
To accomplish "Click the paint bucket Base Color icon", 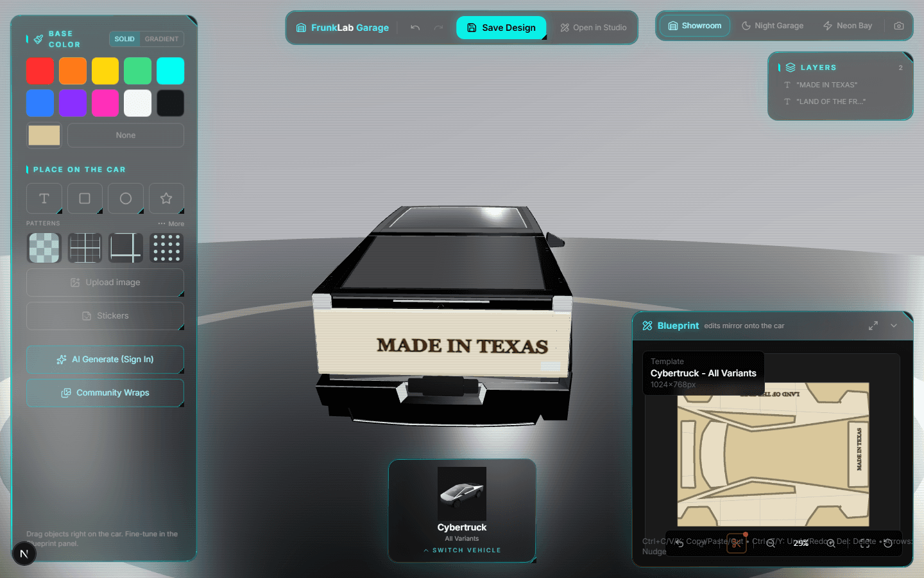I will [x=38, y=39].
